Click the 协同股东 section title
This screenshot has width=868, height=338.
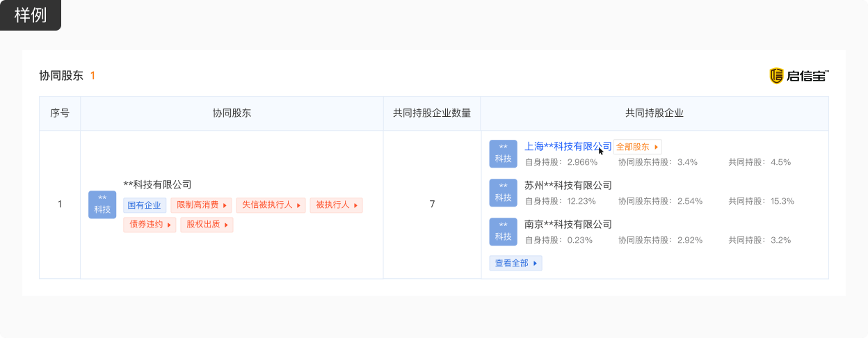pos(61,76)
